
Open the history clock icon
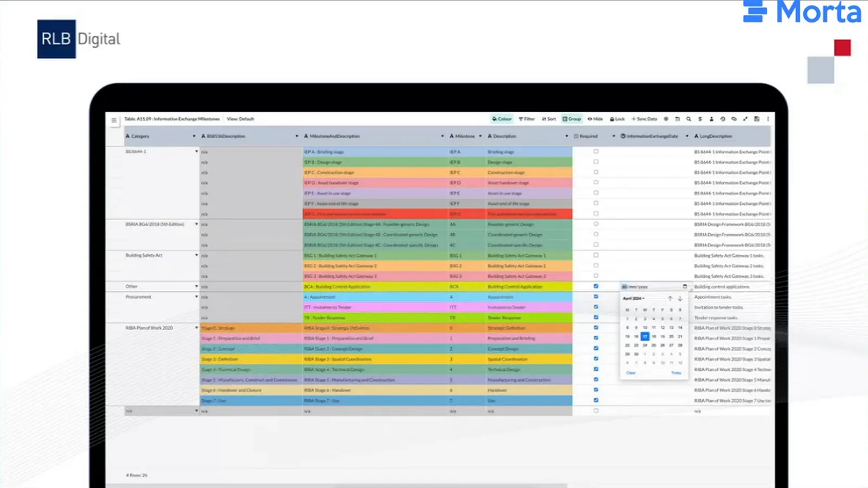723,119
